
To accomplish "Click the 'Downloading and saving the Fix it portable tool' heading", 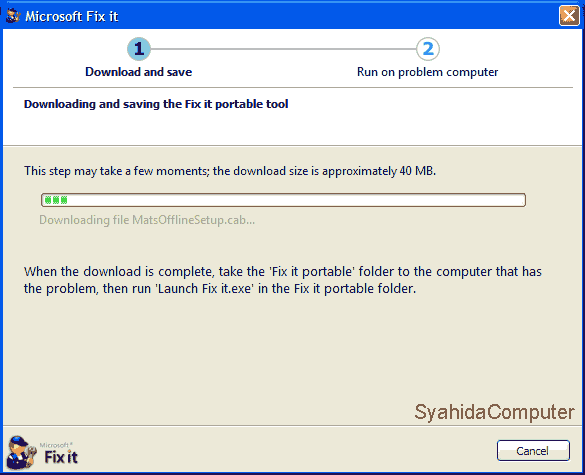I will tap(156, 104).
